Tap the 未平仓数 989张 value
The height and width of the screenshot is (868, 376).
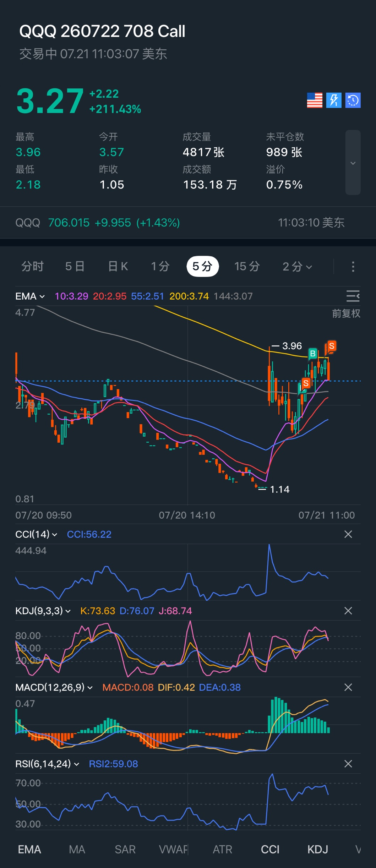point(284,152)
